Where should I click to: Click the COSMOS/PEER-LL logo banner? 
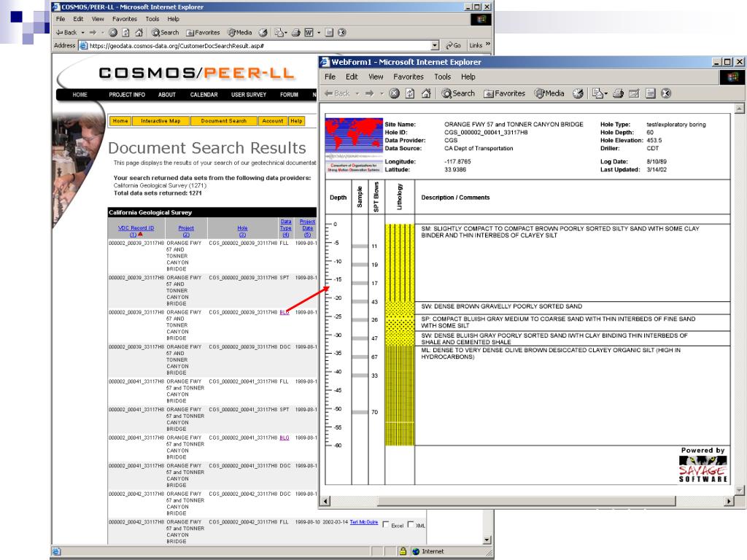click(x=197, y=73)
